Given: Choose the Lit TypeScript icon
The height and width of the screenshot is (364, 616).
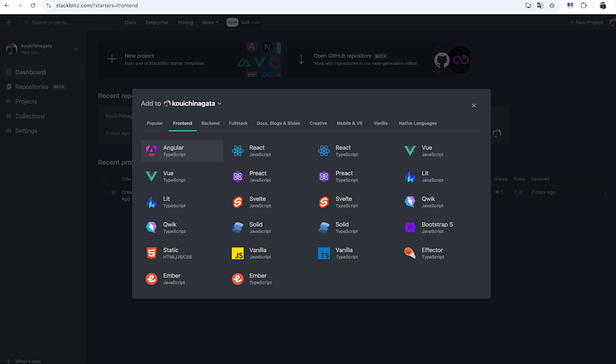Looking at the screenshot, I should coord(151,202).
